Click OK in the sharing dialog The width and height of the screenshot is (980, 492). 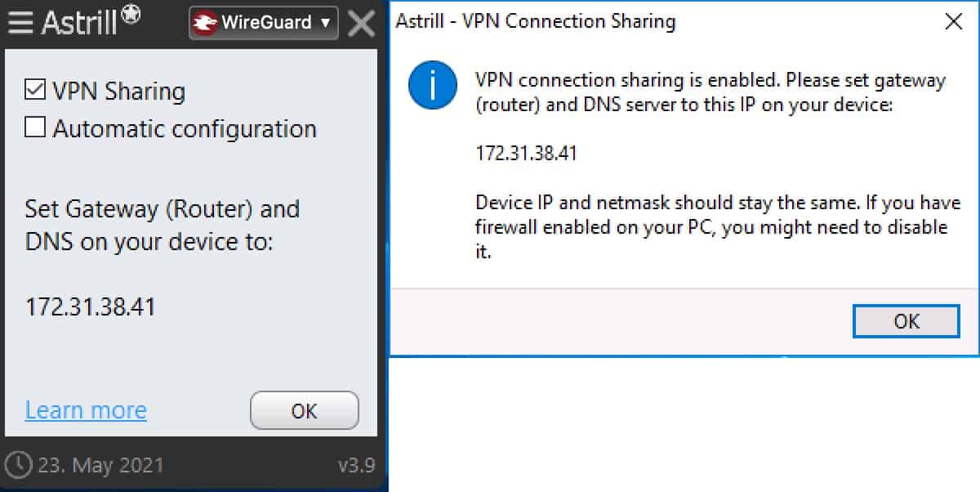point(906,321)
